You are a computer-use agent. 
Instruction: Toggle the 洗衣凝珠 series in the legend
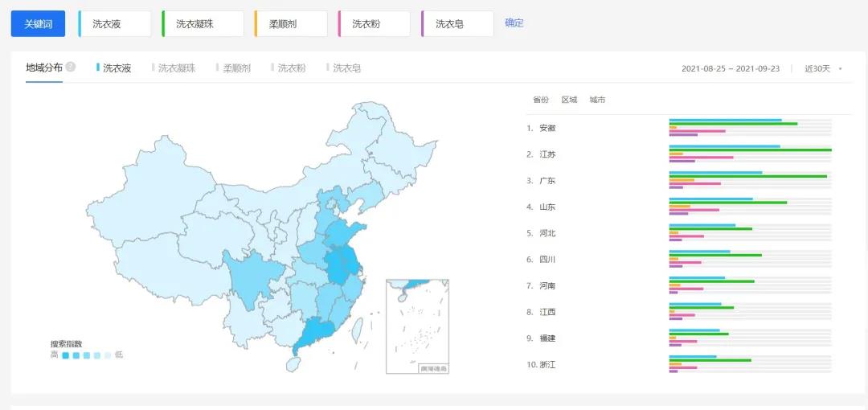tap(174, 68)
